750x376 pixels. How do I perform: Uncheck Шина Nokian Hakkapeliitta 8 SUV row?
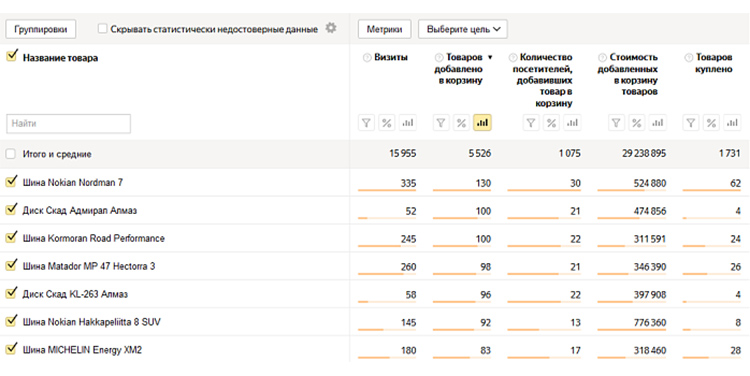pos(11,321)
